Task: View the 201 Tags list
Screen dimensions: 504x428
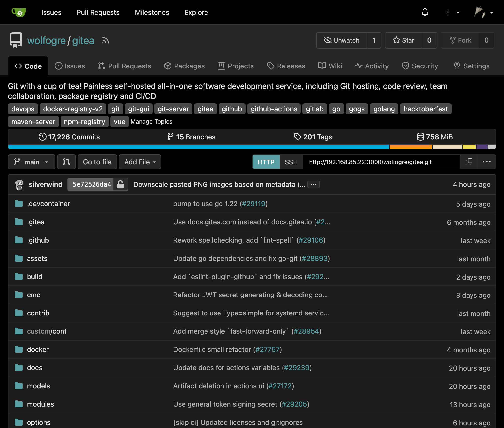Action: [313, 137]
